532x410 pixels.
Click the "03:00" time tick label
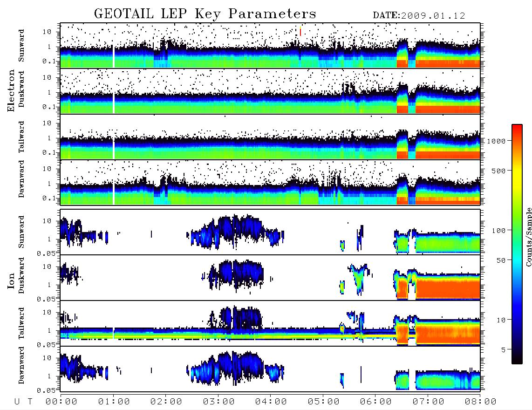click(x=219, y=402)
